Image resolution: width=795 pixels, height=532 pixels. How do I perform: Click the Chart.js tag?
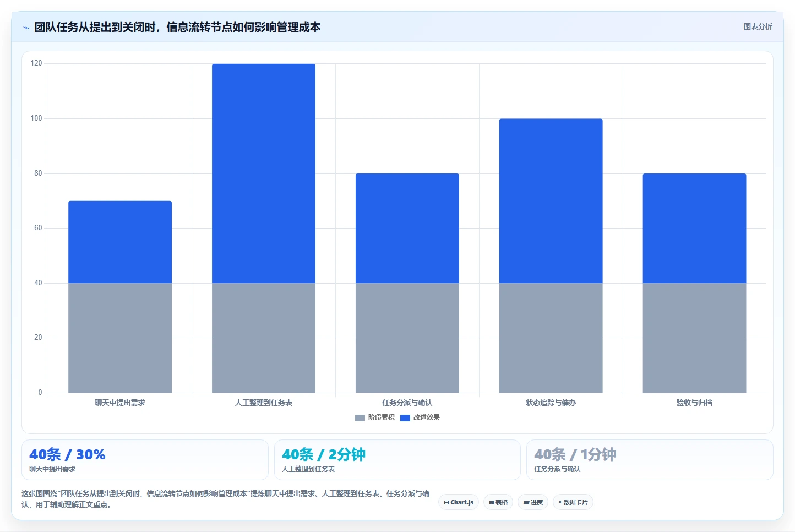click(x=459, y=502)
